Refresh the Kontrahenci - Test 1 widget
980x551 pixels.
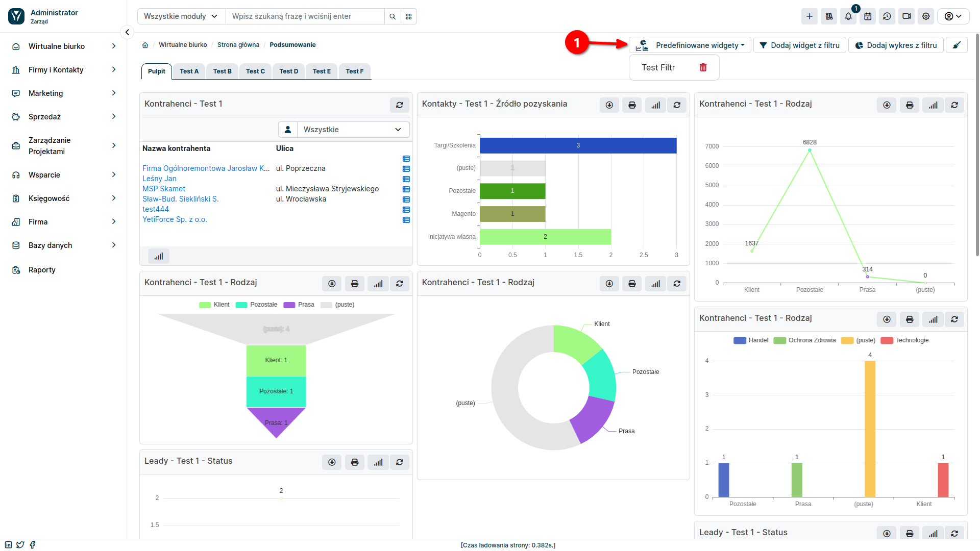click(400, 105)
